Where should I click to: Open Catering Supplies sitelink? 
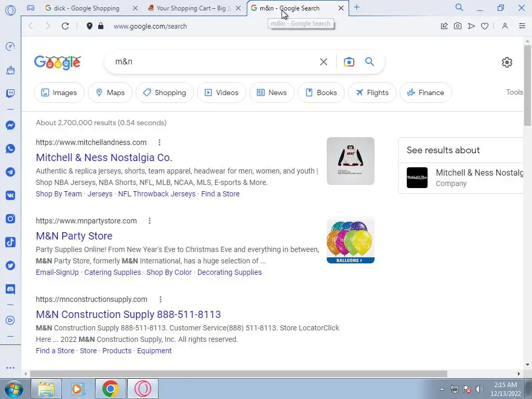(113, 272)
